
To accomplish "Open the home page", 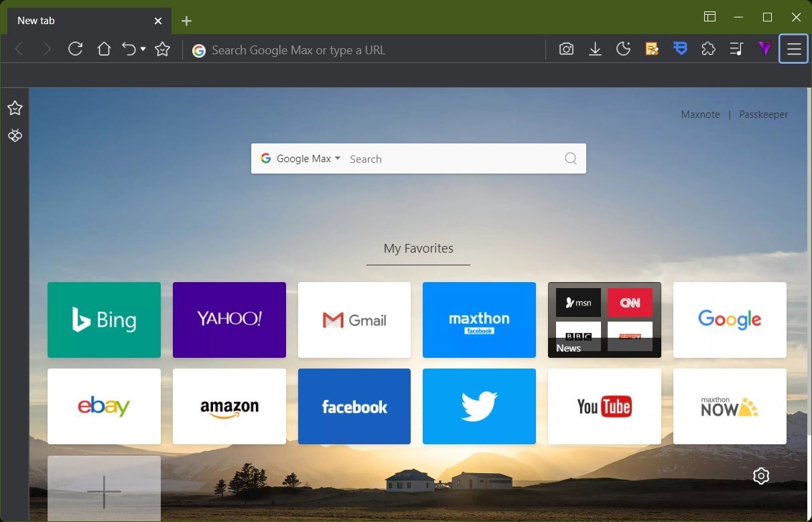I will tap(104, 49).
